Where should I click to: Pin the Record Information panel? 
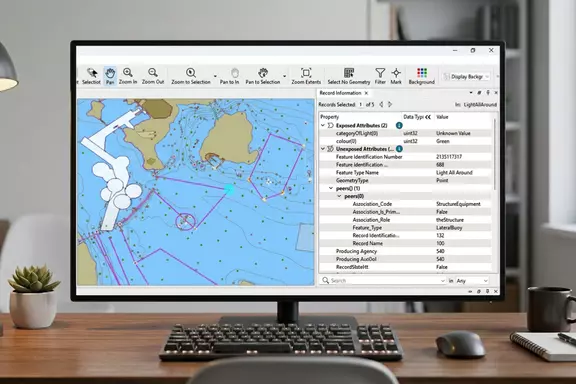click(488, 93)
